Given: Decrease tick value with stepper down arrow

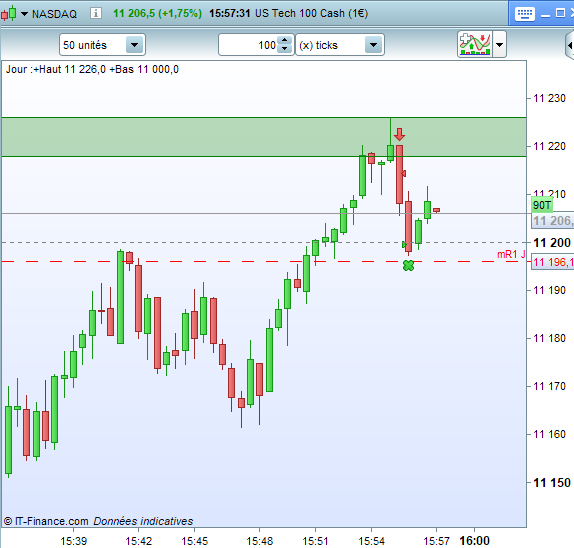Looking at the screenshot, I should point(285,49).
